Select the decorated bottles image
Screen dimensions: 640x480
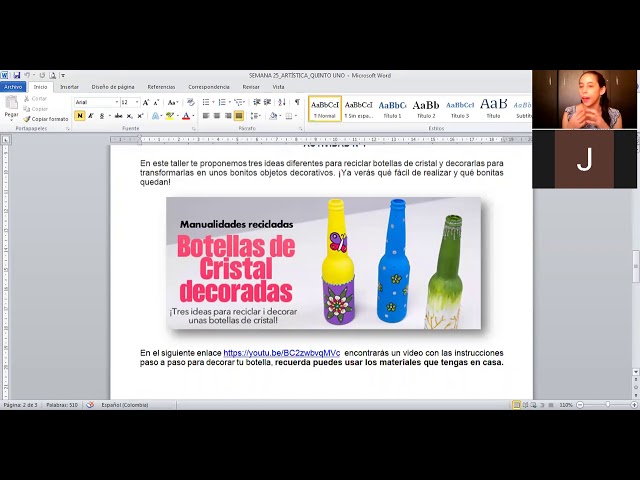(x=324, y=263)
